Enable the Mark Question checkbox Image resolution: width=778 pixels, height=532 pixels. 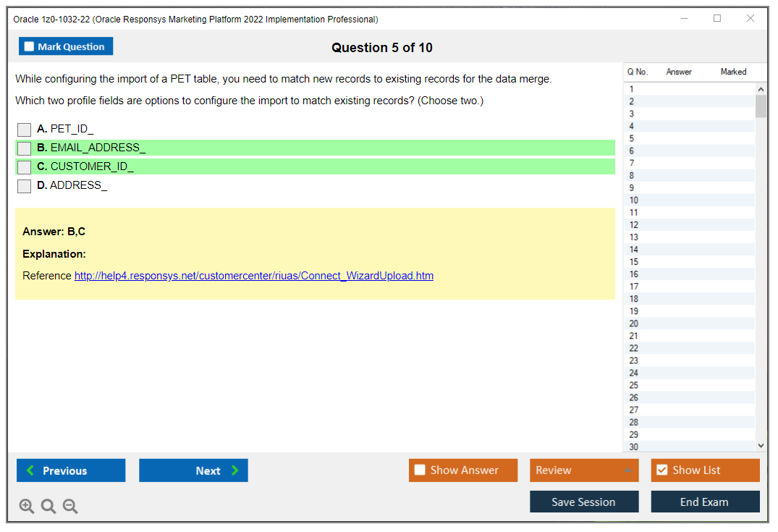pyautogui.click(x=28, y=46)
